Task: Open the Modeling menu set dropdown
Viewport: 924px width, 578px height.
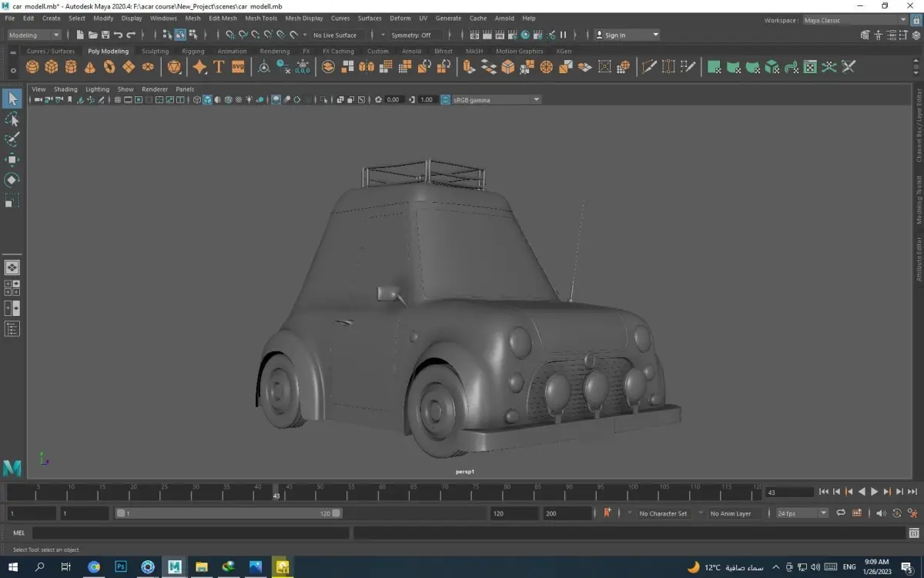Action: pos(34,35)
